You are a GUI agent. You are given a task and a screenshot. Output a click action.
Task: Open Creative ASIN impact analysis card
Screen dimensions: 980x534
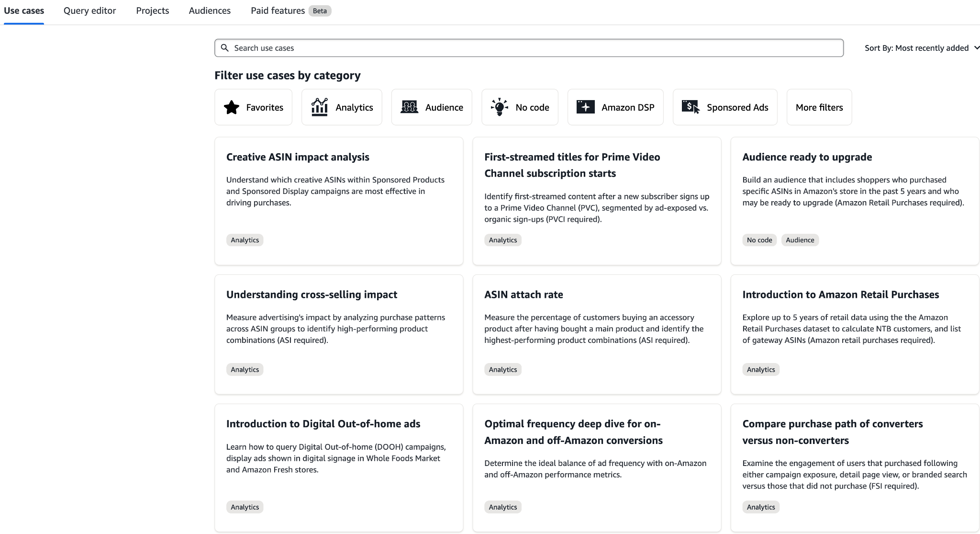pos(298,157)
